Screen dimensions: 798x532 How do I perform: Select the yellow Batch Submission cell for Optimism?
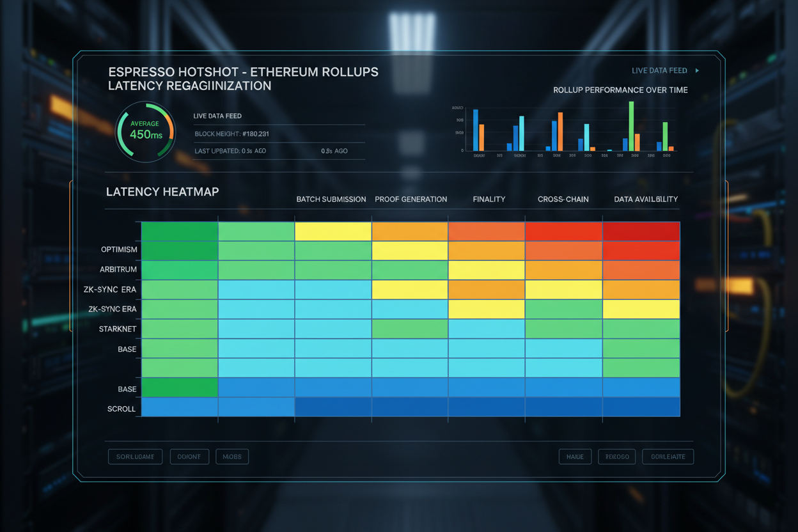pos(332,231)
